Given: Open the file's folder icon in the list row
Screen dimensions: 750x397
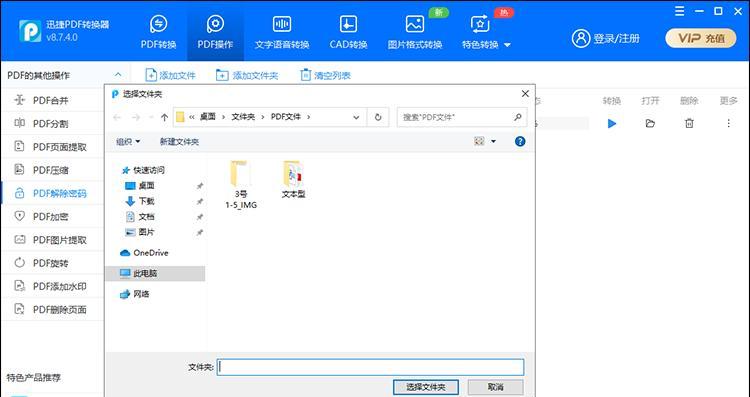Looking at the screenshot, I should tap(650, 123).
